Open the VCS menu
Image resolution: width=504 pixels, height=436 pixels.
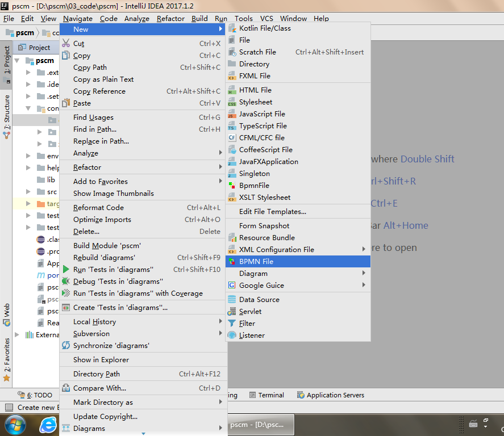[266, 19]
